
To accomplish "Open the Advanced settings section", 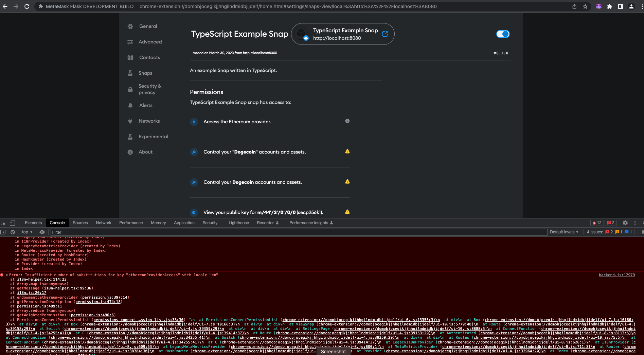I will click(x=150, y=42).
